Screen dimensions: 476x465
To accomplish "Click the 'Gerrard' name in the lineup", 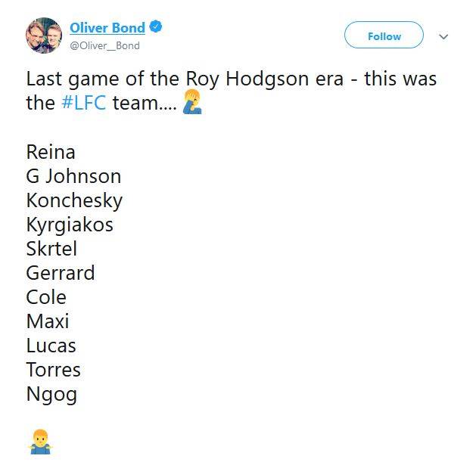I will [x=61, y=273].
